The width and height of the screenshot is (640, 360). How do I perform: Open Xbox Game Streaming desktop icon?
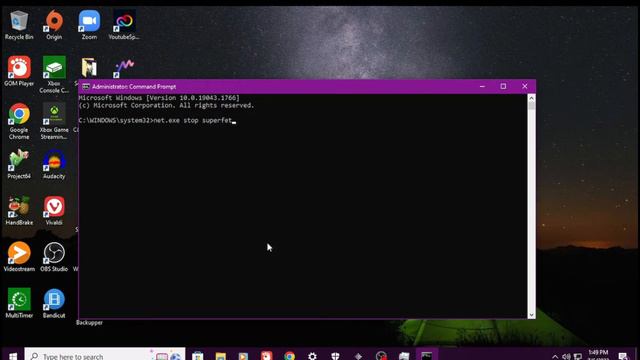54,121
